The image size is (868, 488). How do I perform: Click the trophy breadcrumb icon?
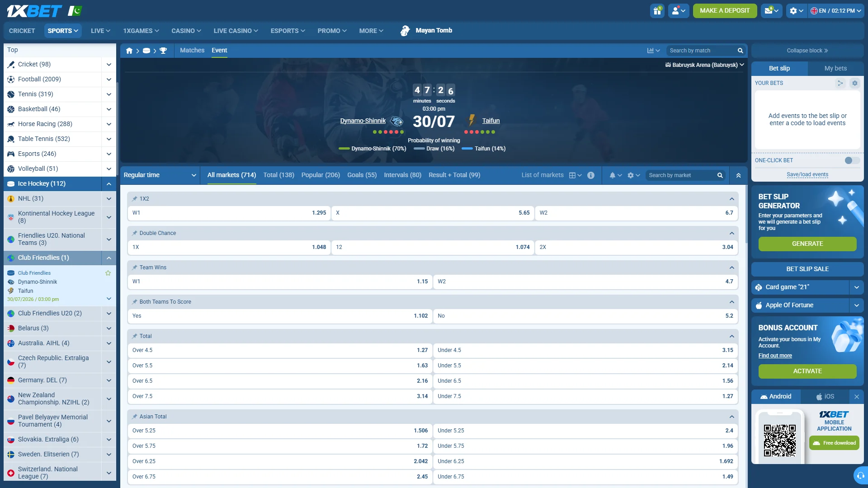pos(163,51)
